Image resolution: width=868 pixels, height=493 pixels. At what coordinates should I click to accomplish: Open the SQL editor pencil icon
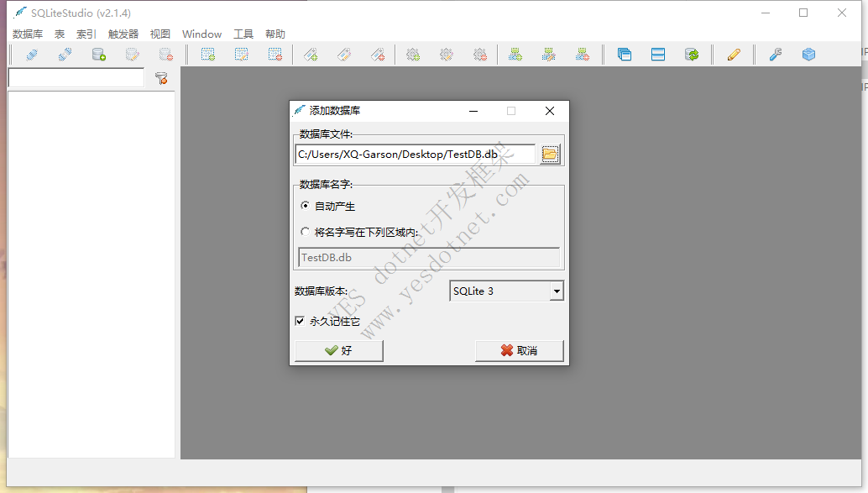[734, 55]
